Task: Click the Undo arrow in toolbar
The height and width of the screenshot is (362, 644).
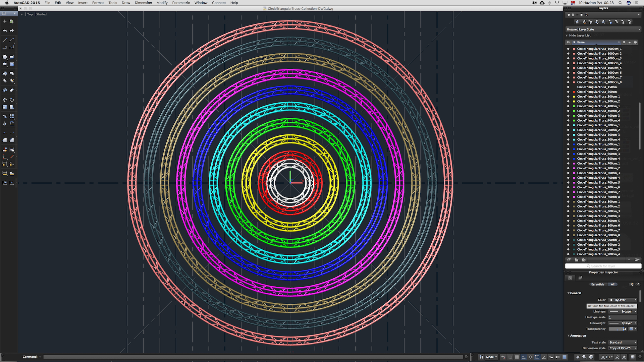Action: (x=5, y=31)
